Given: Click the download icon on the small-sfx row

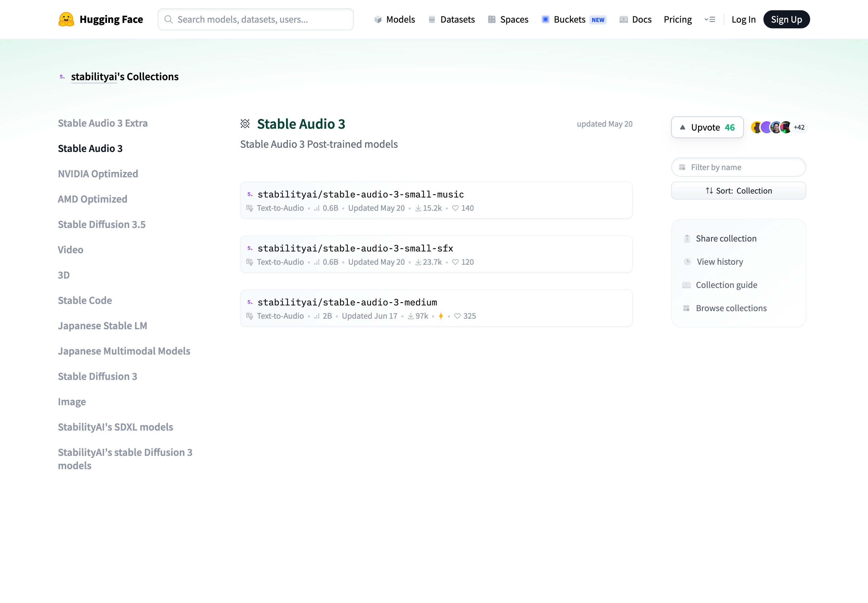Looking at the screenshot, I should pyautogui.click(x=418, y=262).
